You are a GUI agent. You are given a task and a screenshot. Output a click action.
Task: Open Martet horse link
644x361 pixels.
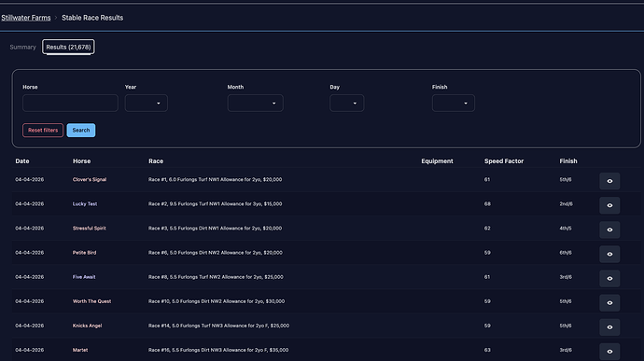[x=80, y=350]
